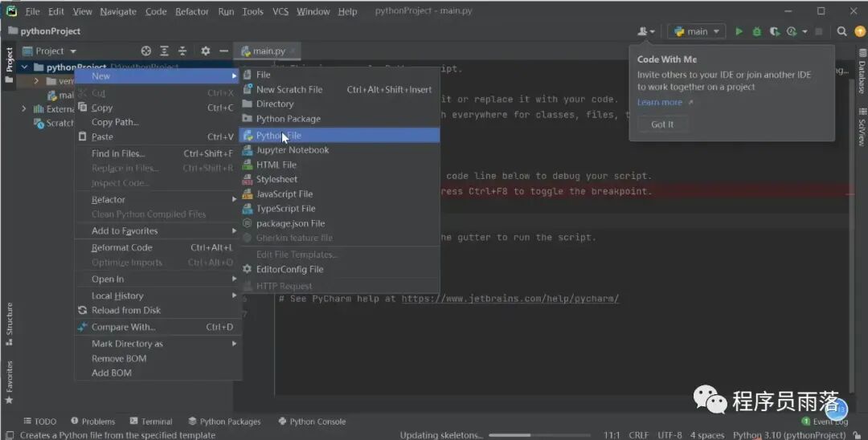868x440 pixels.
Task: Click the Select Opened File target icon
Action: (x=145, y=51)
